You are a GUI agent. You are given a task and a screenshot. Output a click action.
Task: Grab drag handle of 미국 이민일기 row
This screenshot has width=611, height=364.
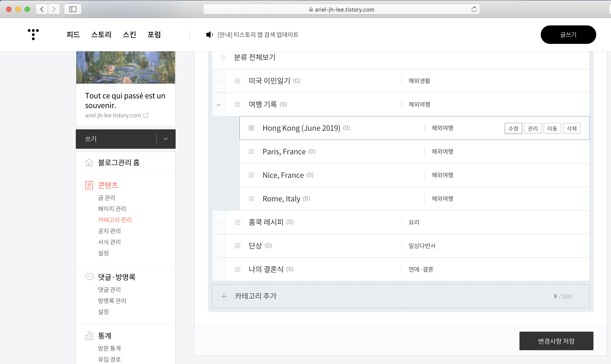tap(237, 81)
